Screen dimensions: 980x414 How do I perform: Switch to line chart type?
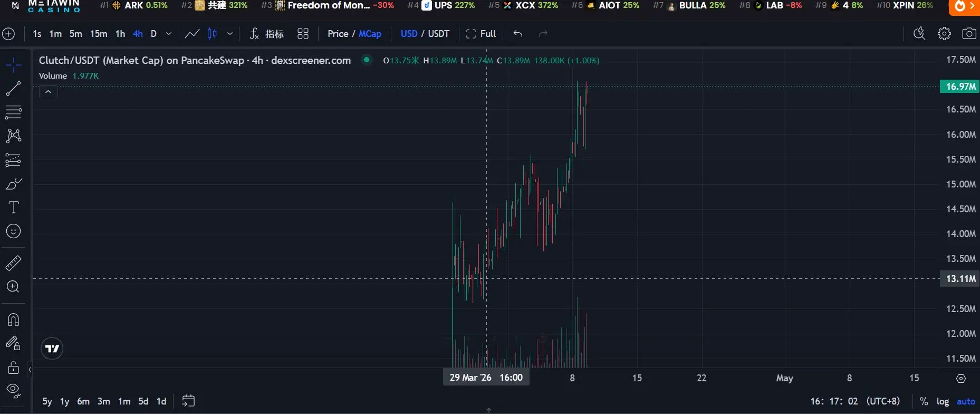tap(192, 34)
